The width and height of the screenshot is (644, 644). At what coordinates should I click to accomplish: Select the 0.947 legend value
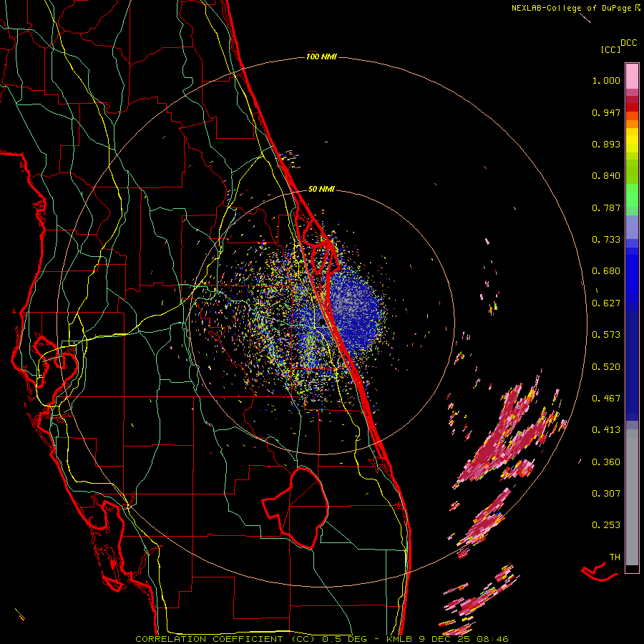point(606,112)
